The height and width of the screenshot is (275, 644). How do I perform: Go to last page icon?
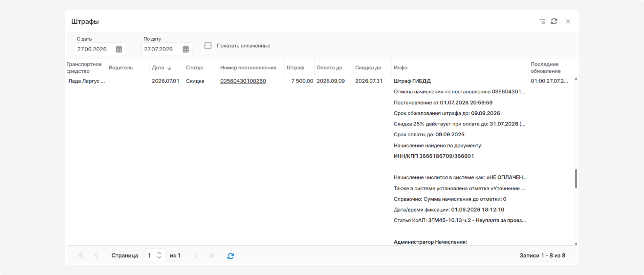(x=212, y=255)
